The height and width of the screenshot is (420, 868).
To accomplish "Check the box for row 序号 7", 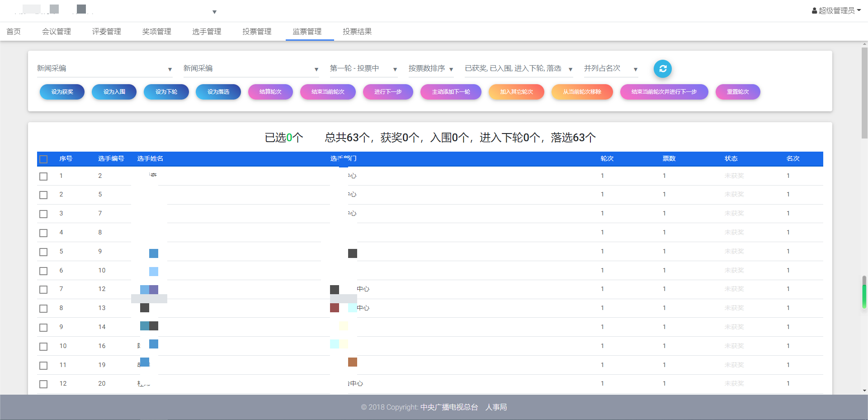I will point(43,290).
